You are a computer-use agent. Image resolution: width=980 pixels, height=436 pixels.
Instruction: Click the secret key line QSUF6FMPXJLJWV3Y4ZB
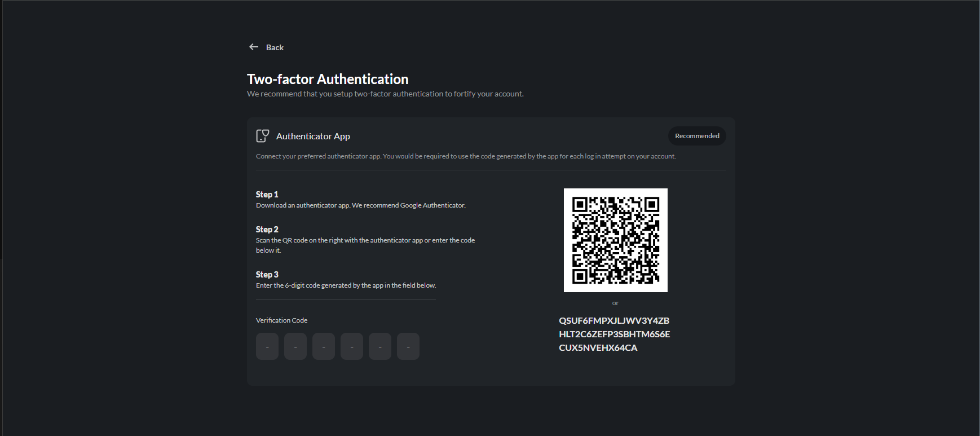[614, 320]
